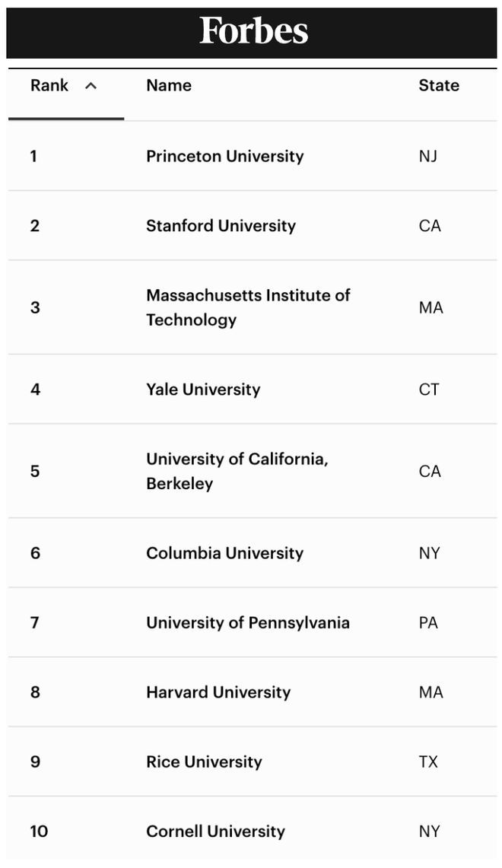Select Massachusetts Institute of Technology

(x=247, y=307)
